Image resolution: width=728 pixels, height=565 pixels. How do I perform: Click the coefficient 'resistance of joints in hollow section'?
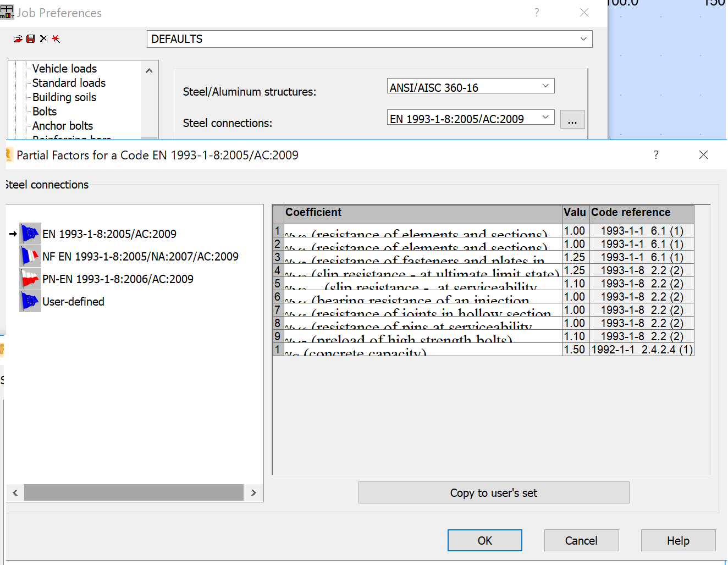tap(423, 310)
